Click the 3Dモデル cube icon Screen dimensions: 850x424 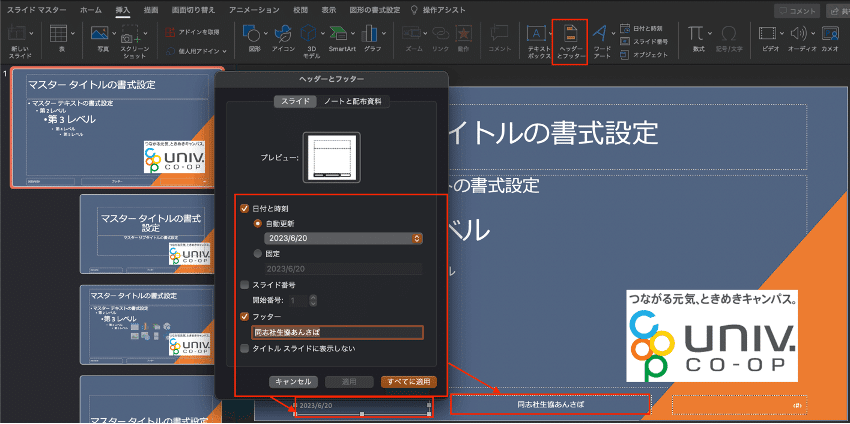coord(308,34)
